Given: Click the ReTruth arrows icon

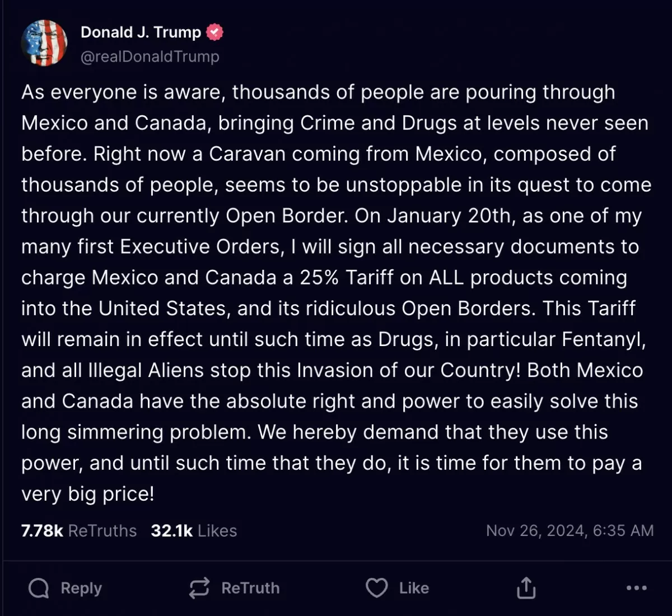Looking at the screenshot, I should coord(199,588).
